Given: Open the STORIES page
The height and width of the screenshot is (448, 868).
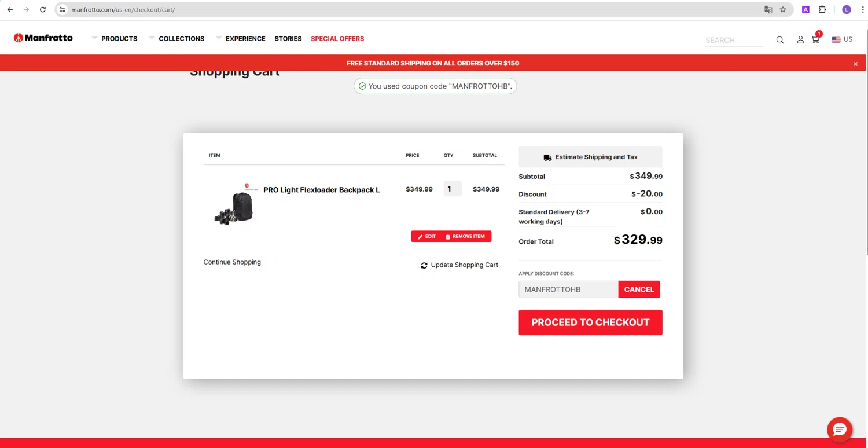Looking at the screenshot, I should coord(288,39).
